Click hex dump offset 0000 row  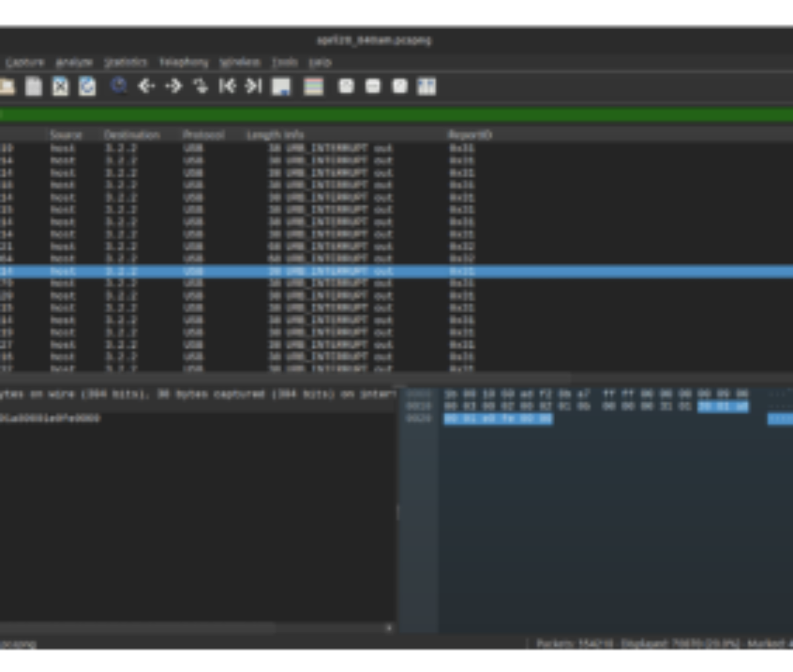click(595, 394)
